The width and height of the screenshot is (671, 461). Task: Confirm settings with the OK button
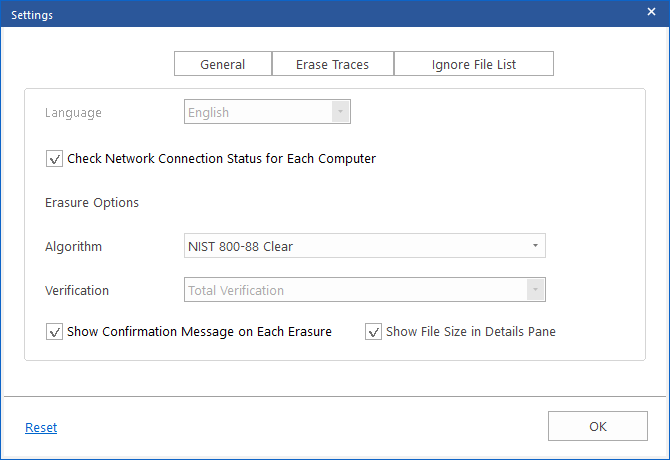point(597,426)
